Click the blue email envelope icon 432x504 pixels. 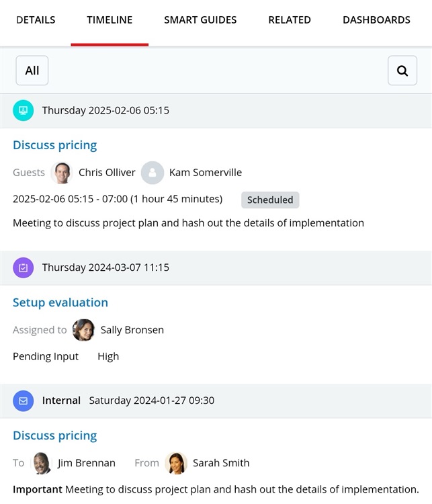(24, 401)
